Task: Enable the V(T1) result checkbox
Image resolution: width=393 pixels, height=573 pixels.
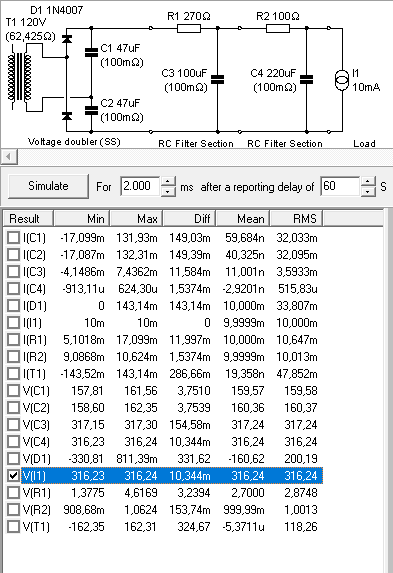Action: [x=14, y=527]
